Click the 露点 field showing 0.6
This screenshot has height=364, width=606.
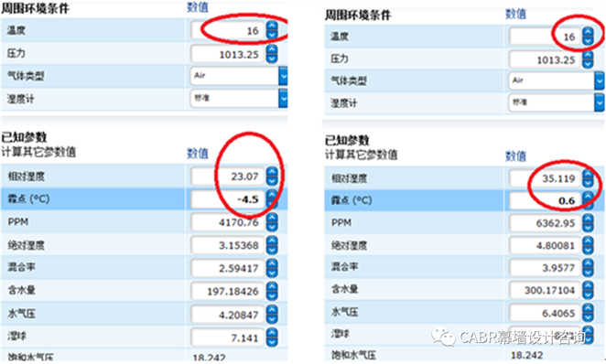[546, 200]
